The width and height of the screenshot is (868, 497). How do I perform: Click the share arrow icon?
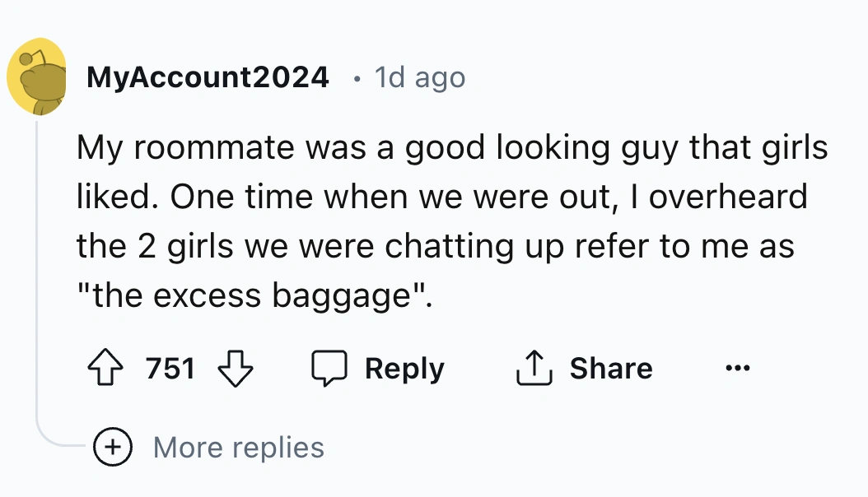531,369
